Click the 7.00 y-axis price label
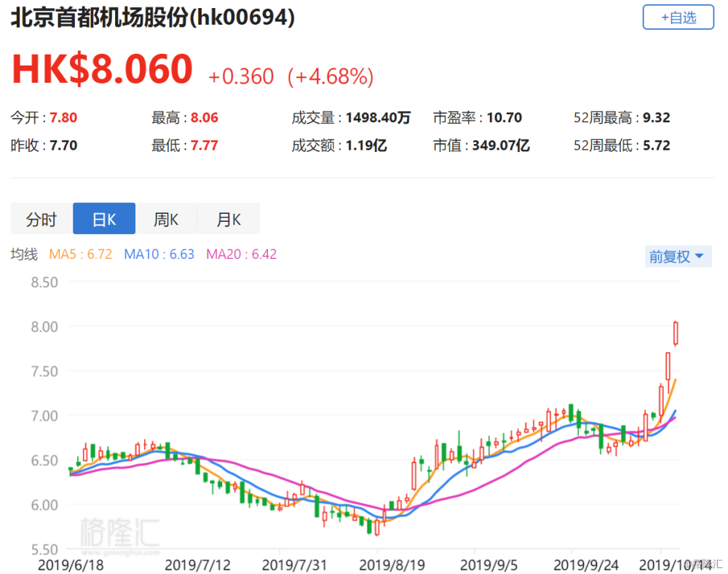This screenshot has width=728, height=574. point(44,415)
